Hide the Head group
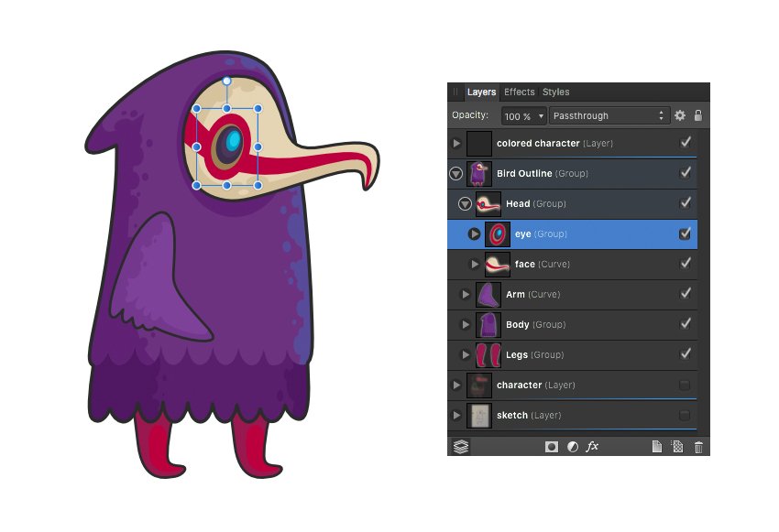779x532 pixels. (x=686, y=203)
